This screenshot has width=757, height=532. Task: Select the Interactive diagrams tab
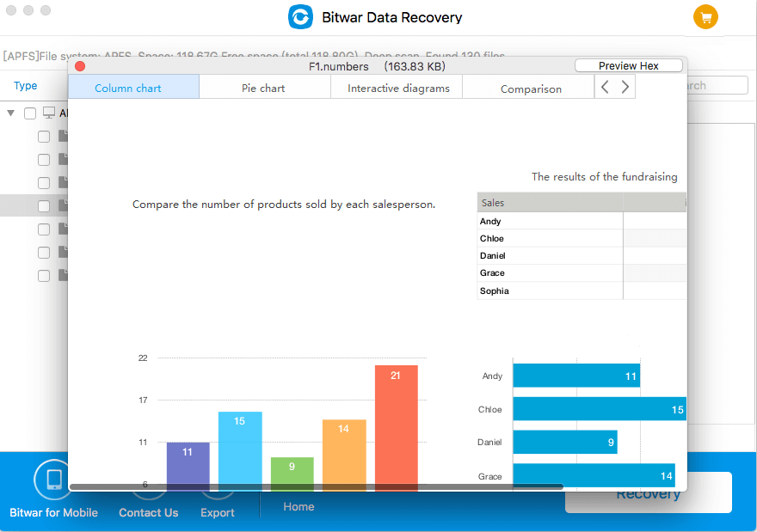(397, 87)
